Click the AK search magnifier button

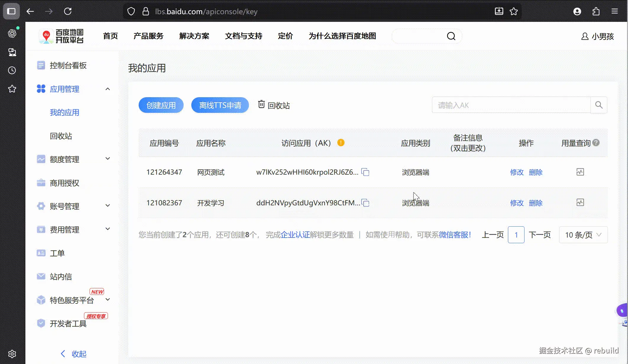(599, 105)
